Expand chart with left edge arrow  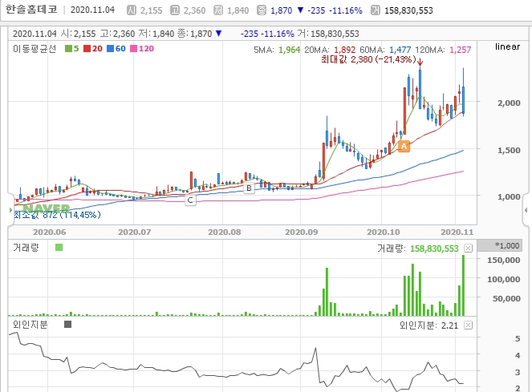tap(10, 210)
